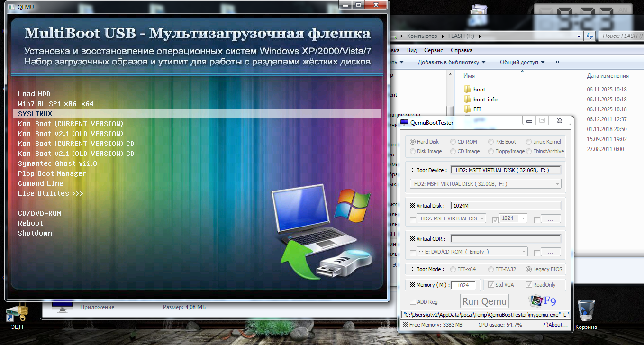Viewport: 644px width, 345px height.
Task: Toggle the ADD Reg checkbox
Action: [413, 302]
